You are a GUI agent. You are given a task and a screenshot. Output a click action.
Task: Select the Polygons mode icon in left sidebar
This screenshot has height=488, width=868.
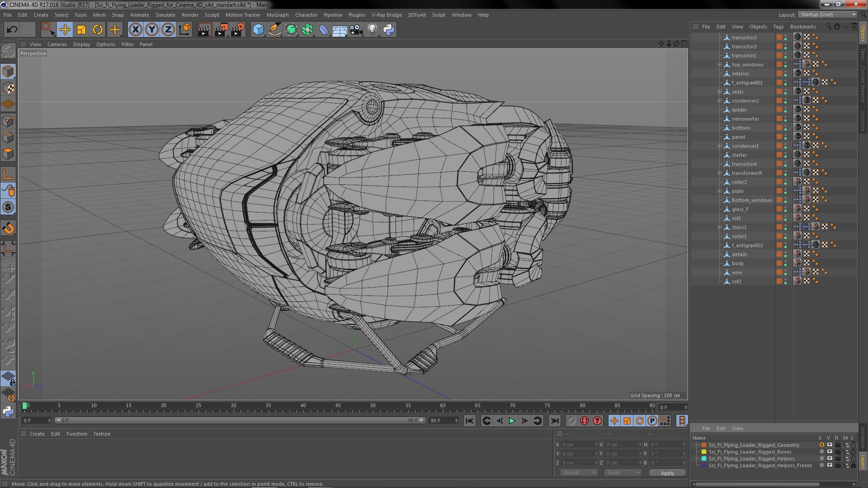[x=8, y=154]
